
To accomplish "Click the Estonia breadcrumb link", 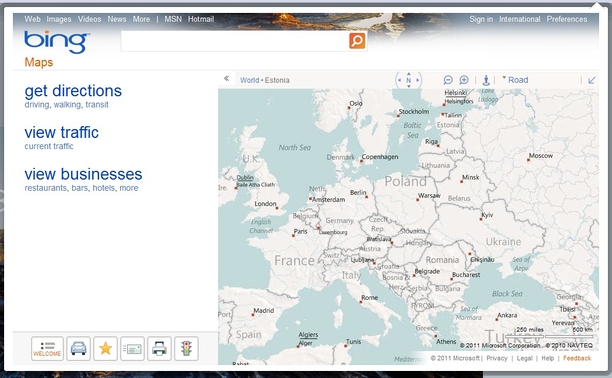I will (x=277, y=80).
